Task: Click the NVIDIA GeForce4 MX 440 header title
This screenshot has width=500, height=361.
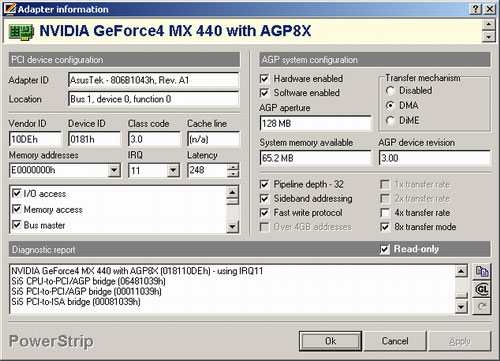Action: pos(175,31)
